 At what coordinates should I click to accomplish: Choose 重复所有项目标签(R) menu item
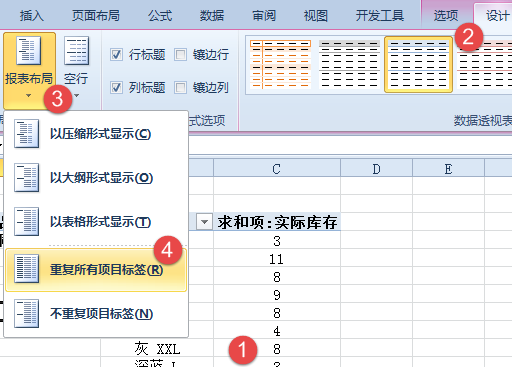[96, 269]
